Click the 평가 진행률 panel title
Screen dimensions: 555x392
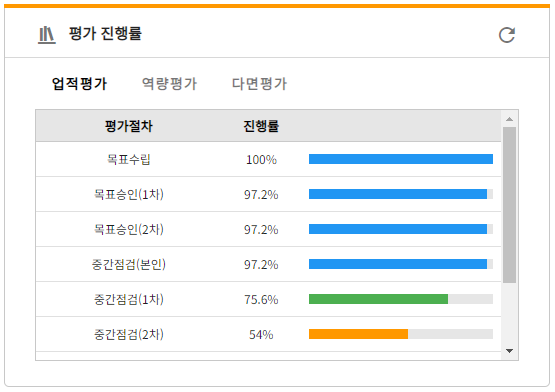pyautogui.click(x=105, y=34)
